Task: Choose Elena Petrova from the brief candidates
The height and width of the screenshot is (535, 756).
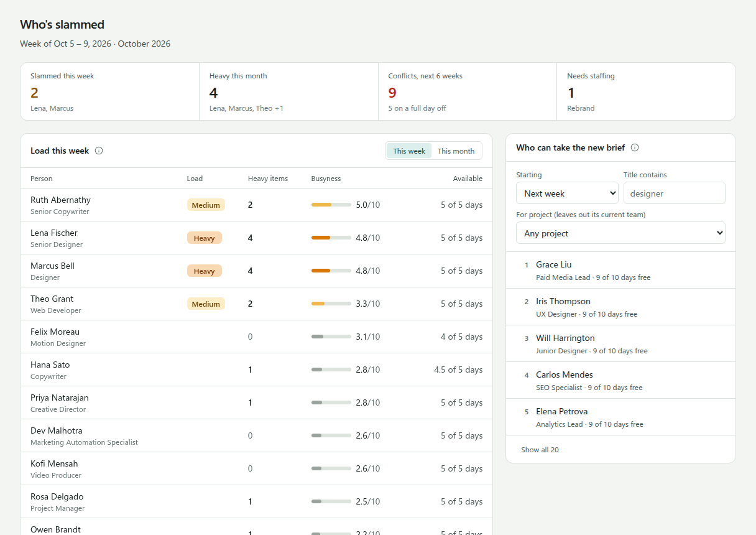Action: [x=620, y=417]
